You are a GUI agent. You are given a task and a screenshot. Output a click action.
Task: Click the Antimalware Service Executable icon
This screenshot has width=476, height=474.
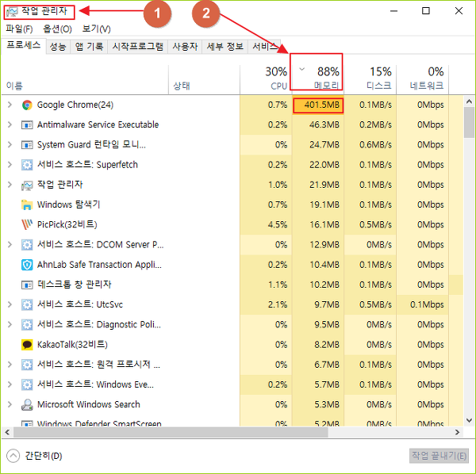(27, 125)
